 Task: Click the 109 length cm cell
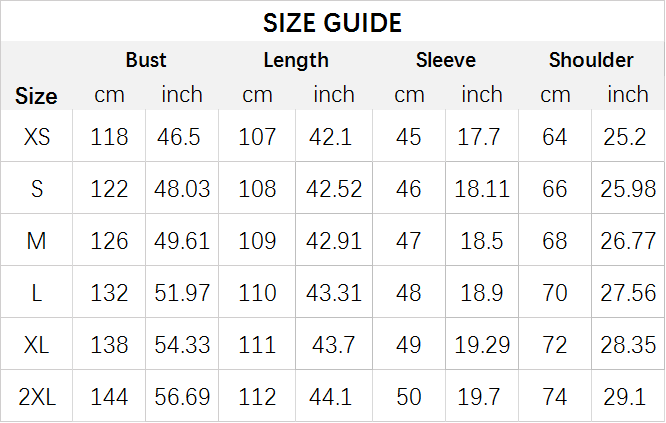pos(257,241)
